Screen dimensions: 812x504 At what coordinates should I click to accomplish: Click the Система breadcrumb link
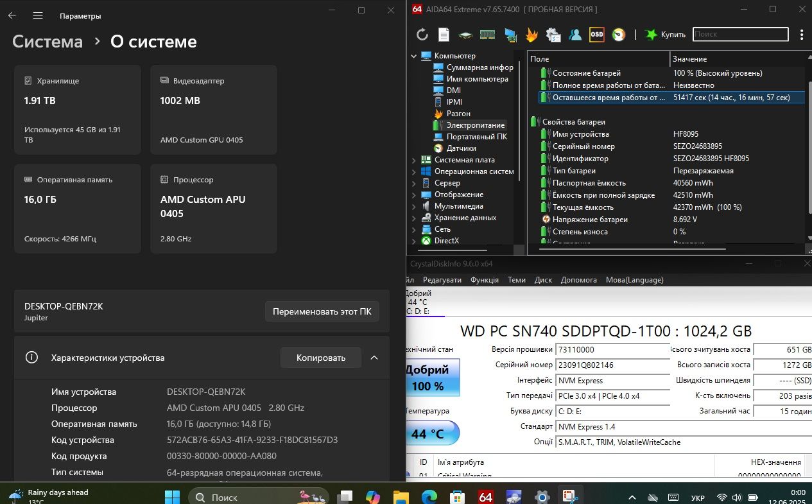(48, 42)
